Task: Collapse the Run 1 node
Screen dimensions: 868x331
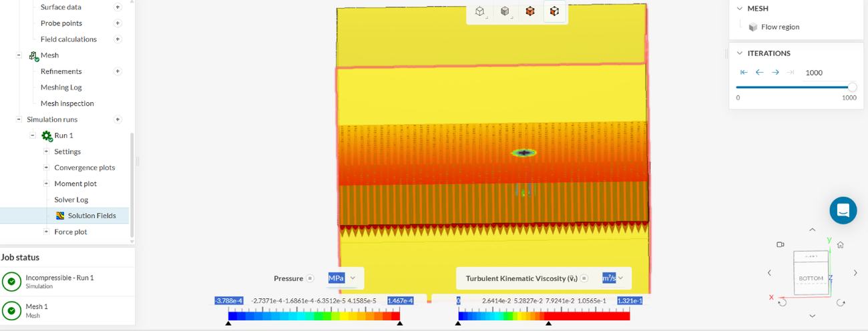Action: point(33,135)
